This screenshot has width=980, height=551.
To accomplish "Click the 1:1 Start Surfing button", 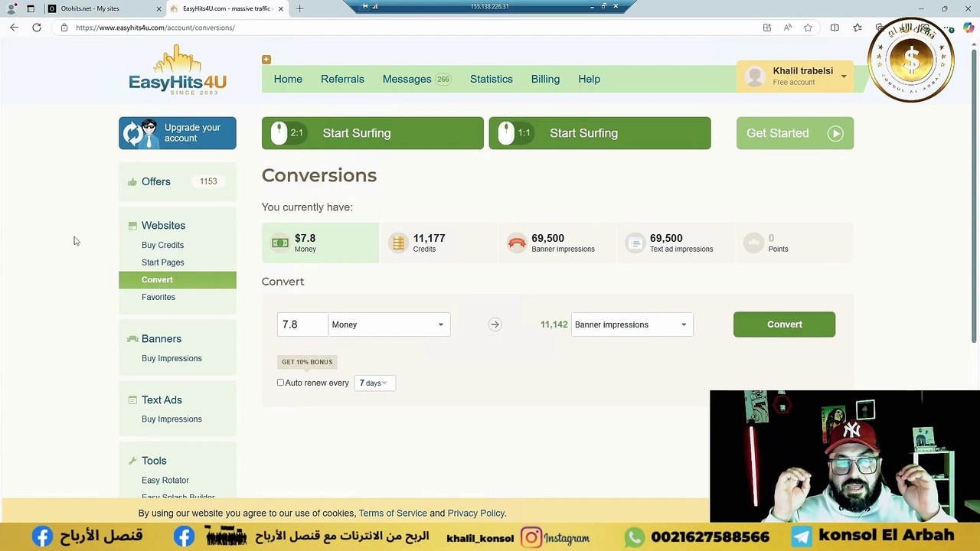I will tap(599, 133).
